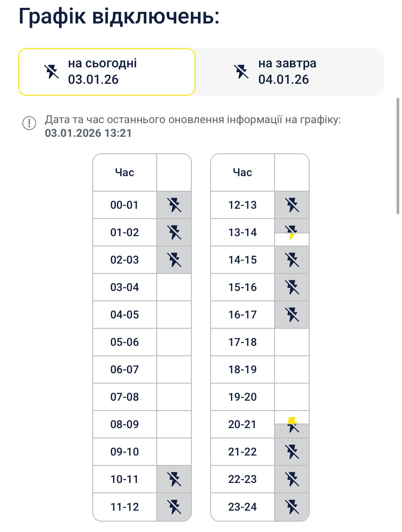Click the crossed lightning icon in today tab
Screen dimensions: 402x532
coord(51,72)
